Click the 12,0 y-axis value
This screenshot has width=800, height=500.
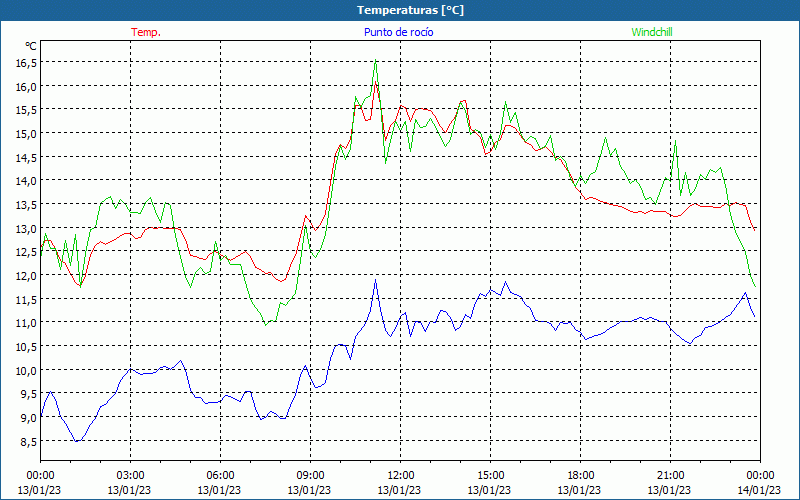click(x=27, y=276)
